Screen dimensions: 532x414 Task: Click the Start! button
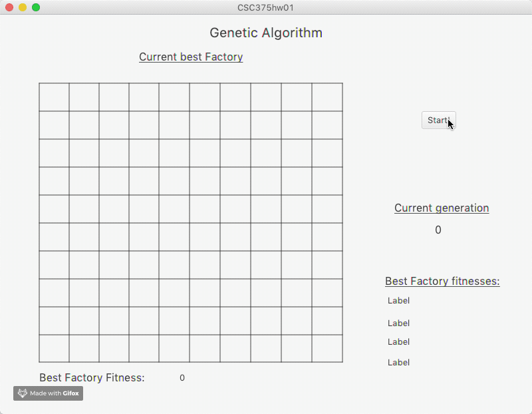click(x=438, y=120)
